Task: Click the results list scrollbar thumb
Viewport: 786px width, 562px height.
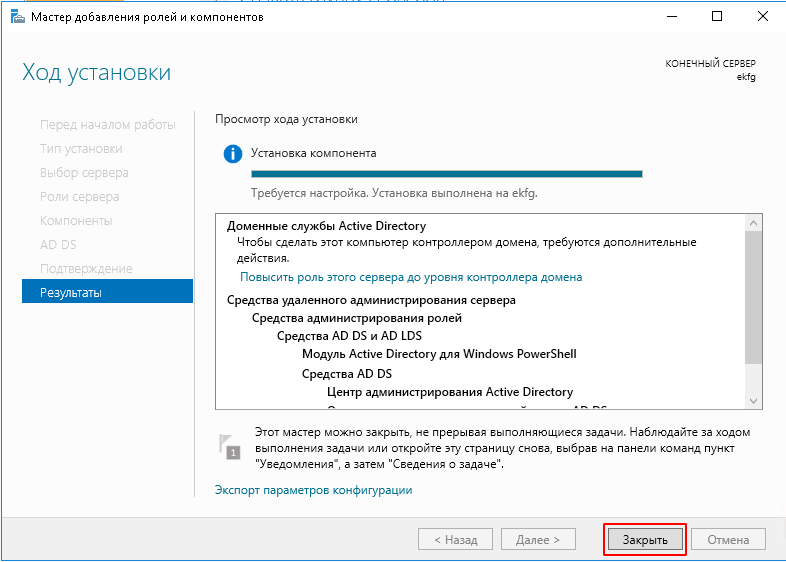Action: [753, 297]
